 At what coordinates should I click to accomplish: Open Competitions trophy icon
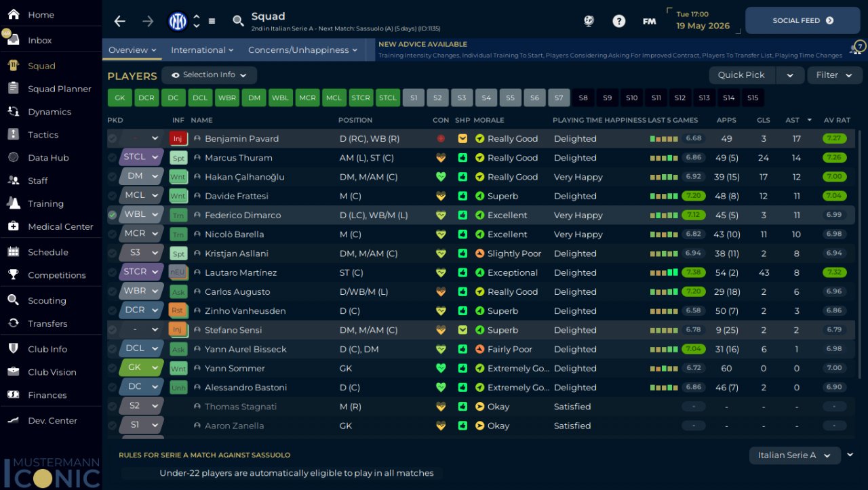(x=14, y=275)
